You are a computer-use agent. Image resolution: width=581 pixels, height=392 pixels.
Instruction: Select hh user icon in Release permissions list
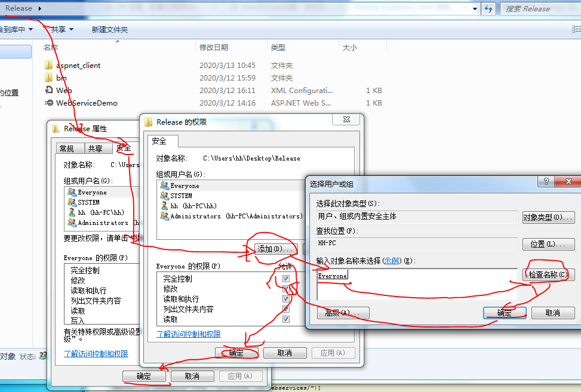click(165, 205)
